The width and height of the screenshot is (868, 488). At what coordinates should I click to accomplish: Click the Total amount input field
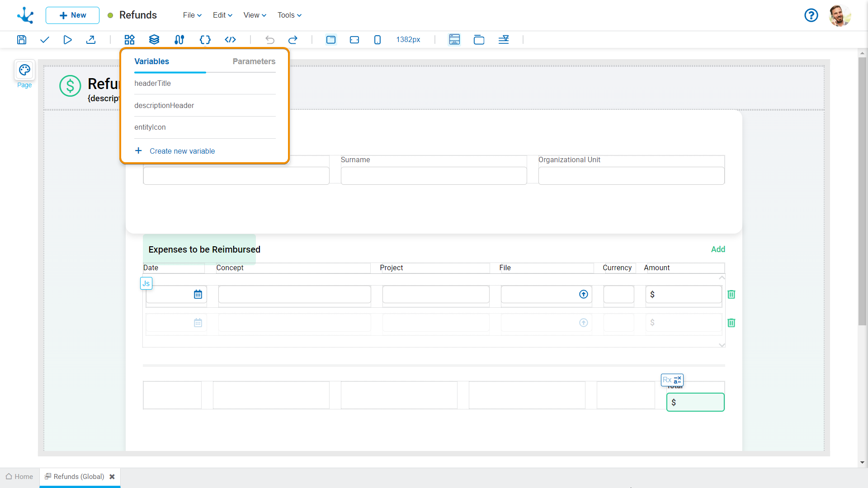coord(695,402)
